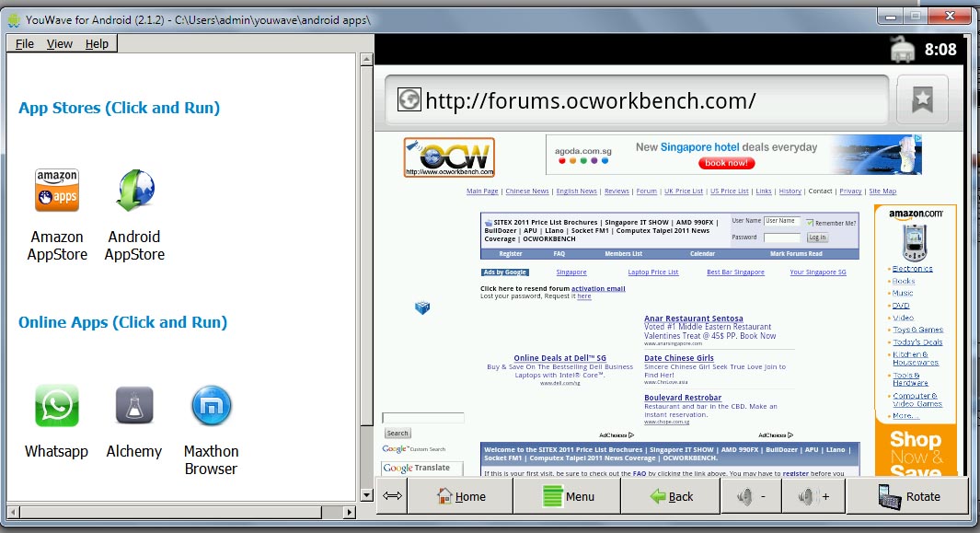Click the globe favicon in the address bar

click(x=409, y=100)
